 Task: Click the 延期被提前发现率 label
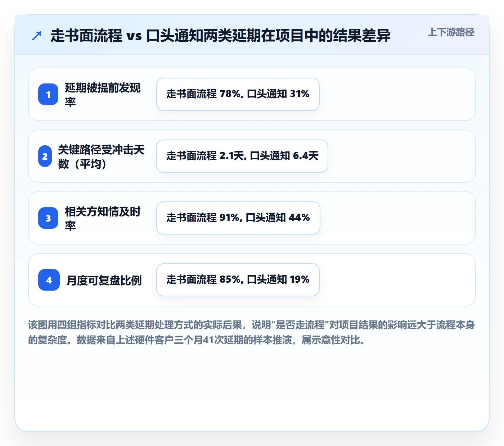pos(103,95)
